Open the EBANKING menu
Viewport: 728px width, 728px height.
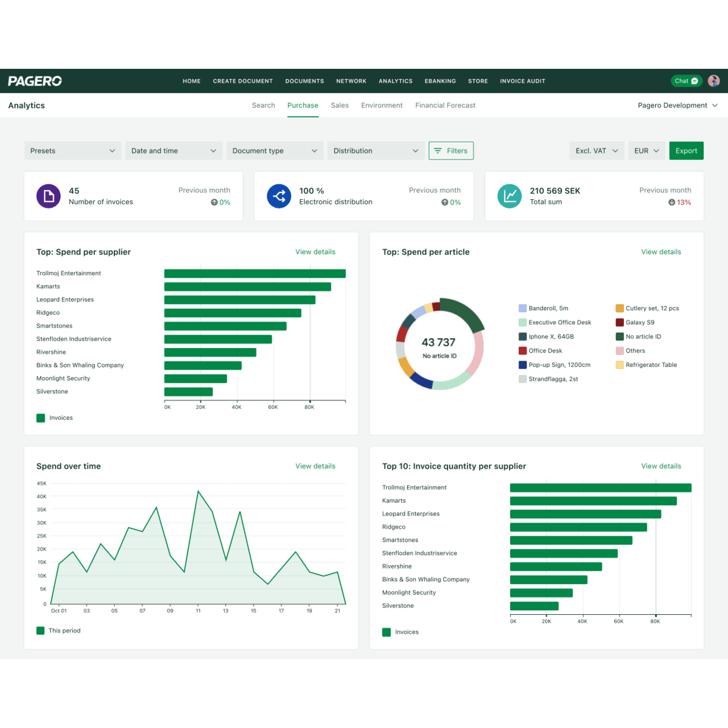tap(440, 81)
